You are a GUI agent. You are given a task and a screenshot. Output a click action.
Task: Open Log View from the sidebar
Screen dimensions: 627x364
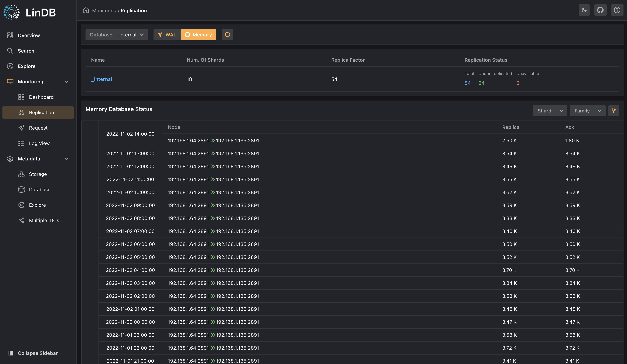click(39, 143)
